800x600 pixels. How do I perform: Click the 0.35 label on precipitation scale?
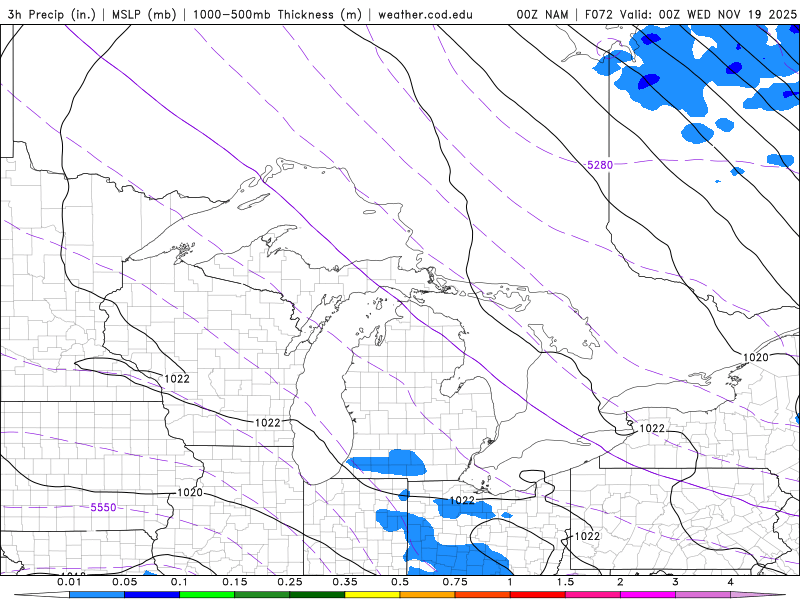pyautogui.click(x=345, y=582)
